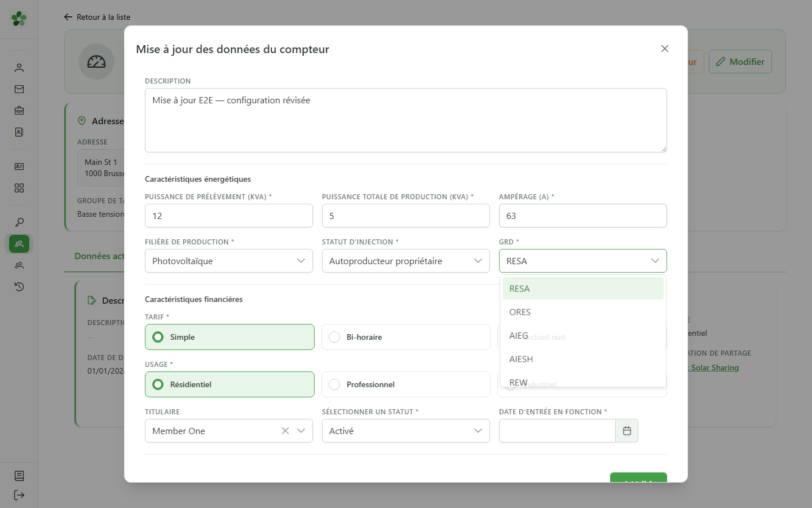Click the back arrow beside Retour à la liste
The image size is (812, 508).
(68, 17)
